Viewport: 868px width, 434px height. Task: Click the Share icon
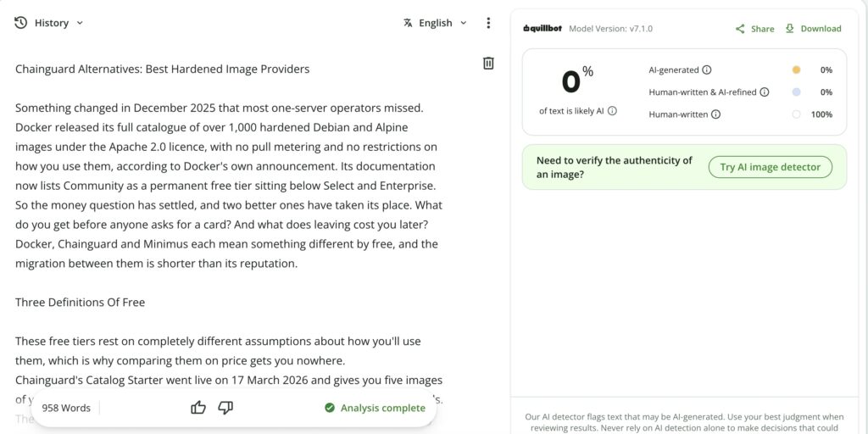click(x=739, y=29)
